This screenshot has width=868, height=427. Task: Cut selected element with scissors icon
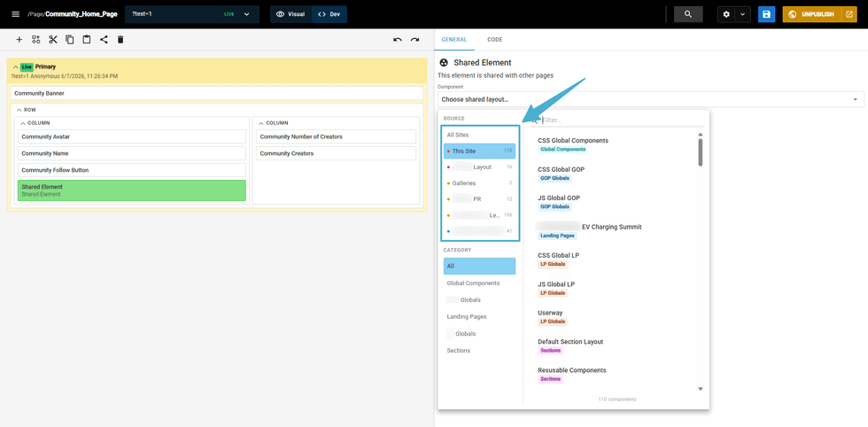pyautogui.click(x=53, y=39)
